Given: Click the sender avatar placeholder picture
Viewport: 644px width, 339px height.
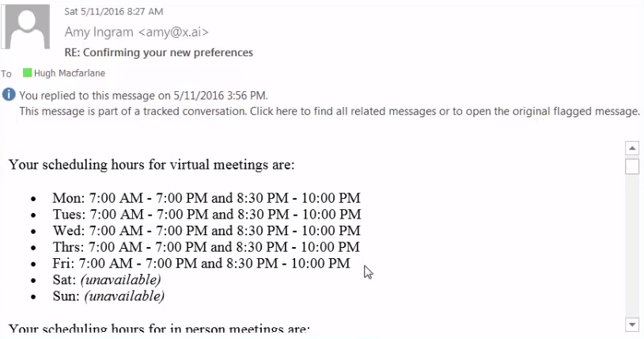Looking at the screenshot, I should [30, 29].
